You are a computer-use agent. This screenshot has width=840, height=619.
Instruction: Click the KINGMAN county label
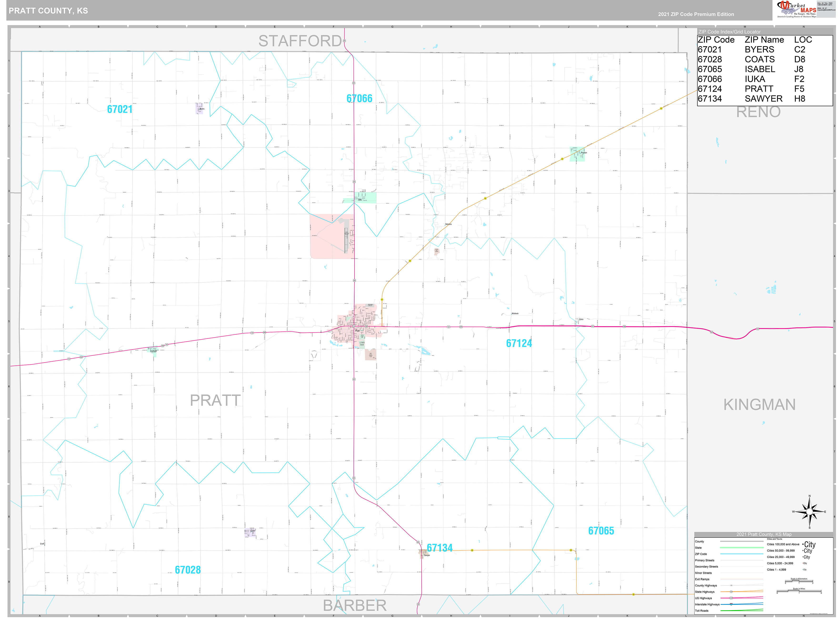[760, 405]
